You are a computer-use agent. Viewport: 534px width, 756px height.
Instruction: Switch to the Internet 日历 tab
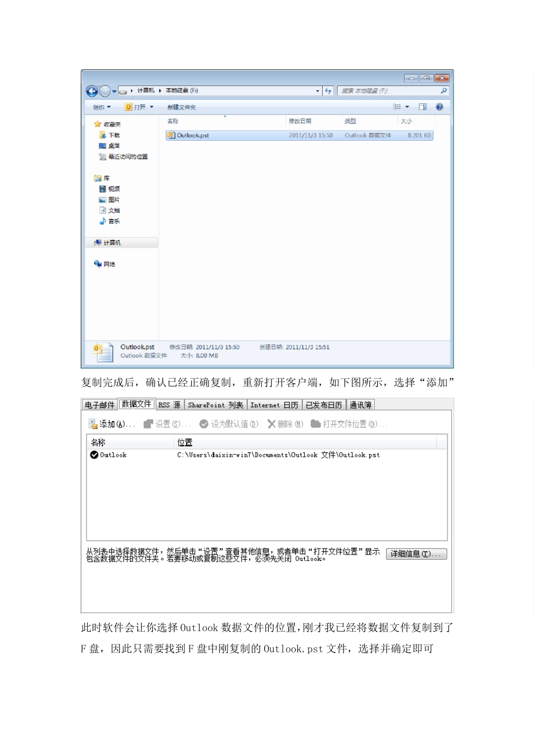274,405
